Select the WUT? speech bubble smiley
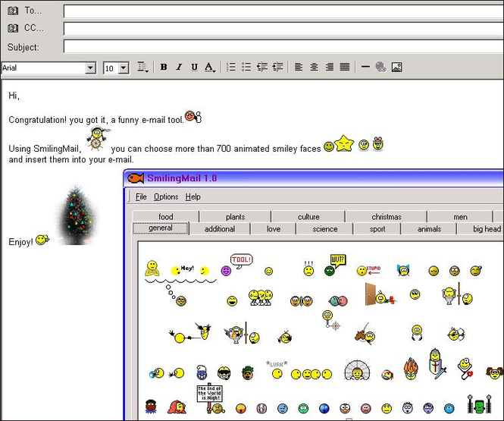The height and width of the screenshot is (421, 504). pos(334,265)
